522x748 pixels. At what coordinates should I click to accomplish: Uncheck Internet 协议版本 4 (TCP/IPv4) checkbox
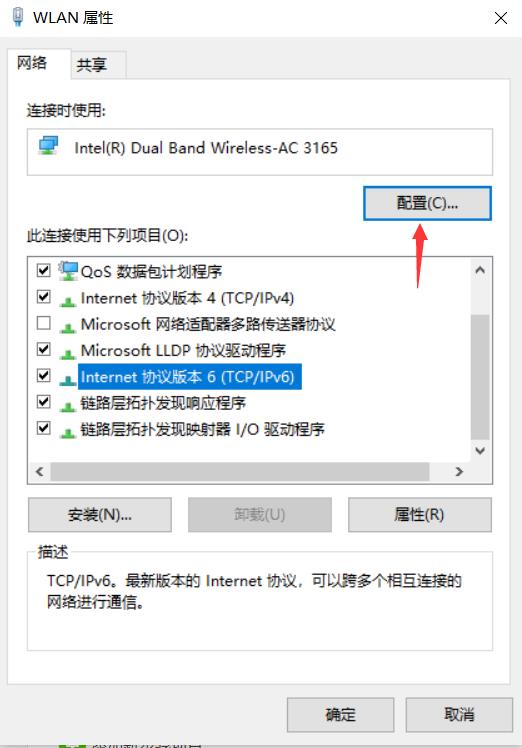click(x=43, y=297)
